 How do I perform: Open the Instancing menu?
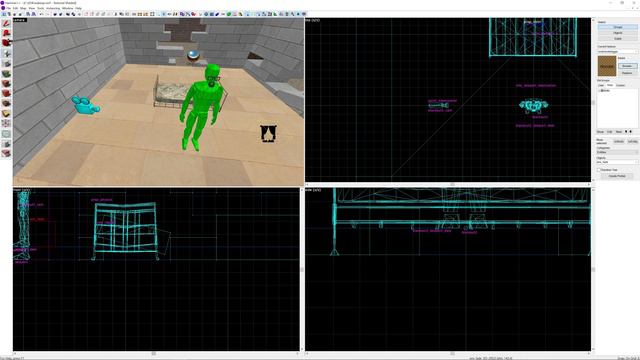point(53,8)
